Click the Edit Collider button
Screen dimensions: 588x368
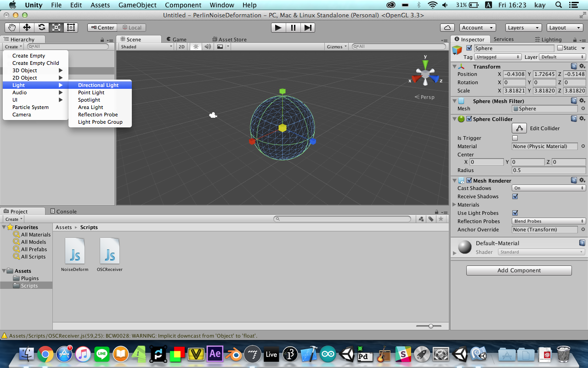(520, 128)
